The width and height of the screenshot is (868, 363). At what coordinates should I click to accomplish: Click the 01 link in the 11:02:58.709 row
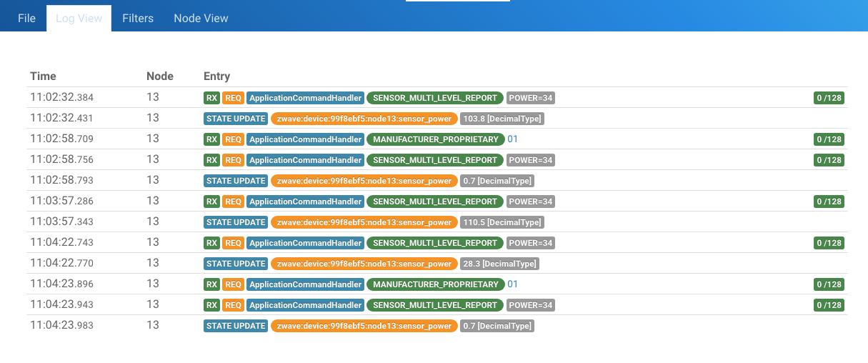click(512, 139)
